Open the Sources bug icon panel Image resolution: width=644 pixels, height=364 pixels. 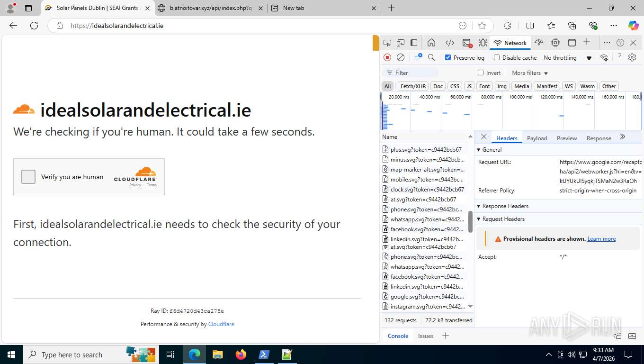[483, 43]
